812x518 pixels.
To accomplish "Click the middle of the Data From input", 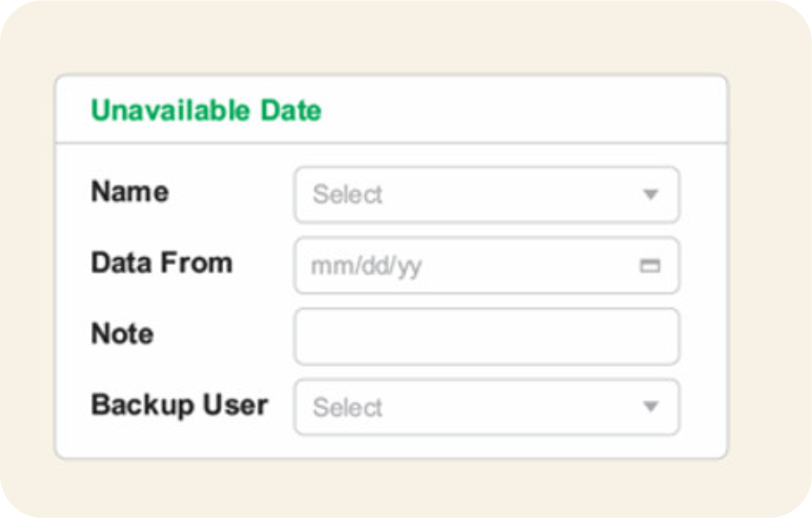I will tap(486, 266).
